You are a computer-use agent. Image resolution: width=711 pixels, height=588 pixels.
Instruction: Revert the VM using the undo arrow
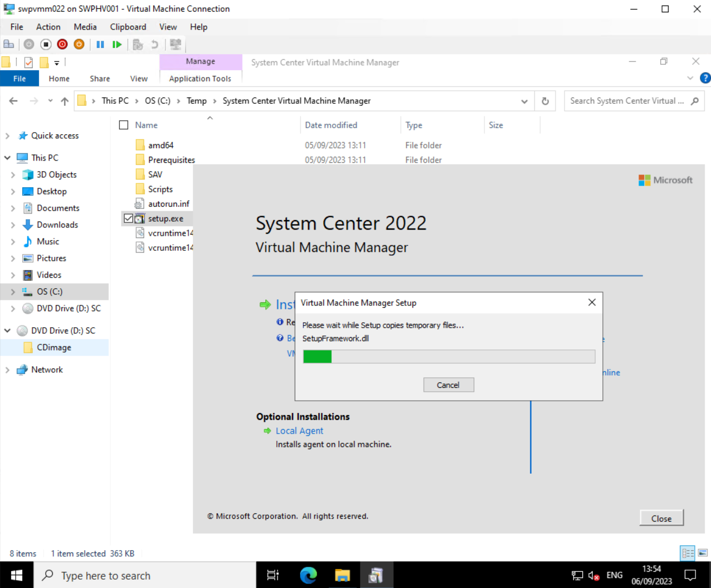click(x=154, y=44)
